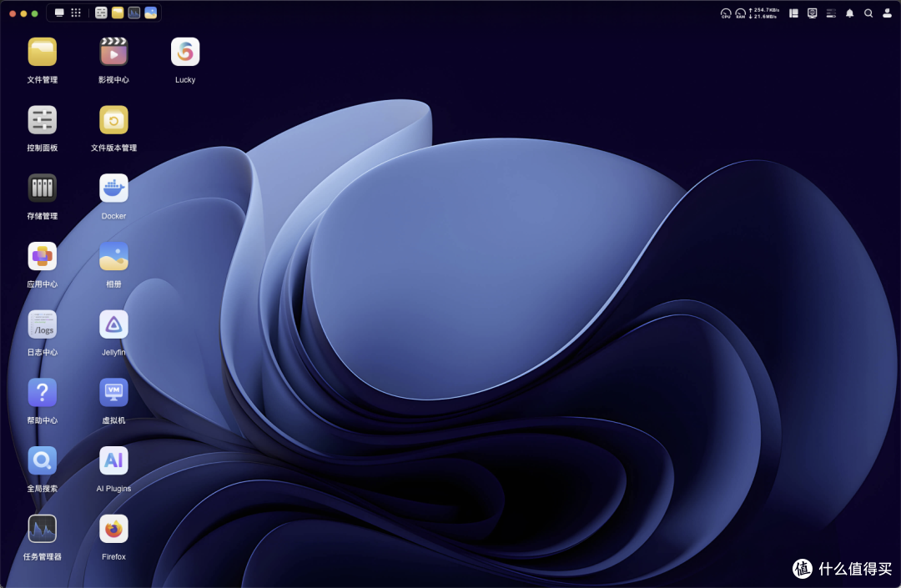The image size is (901, 588).
Task: Click the show desktop monitor icon in top bar
Action: tap(59, 13)
